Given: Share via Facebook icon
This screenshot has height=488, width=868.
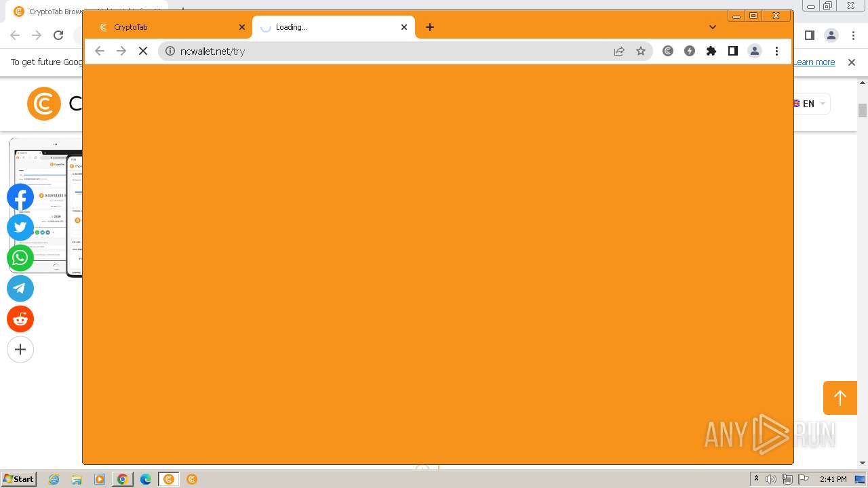Looking at the screenshot, I should click(20, 197).
